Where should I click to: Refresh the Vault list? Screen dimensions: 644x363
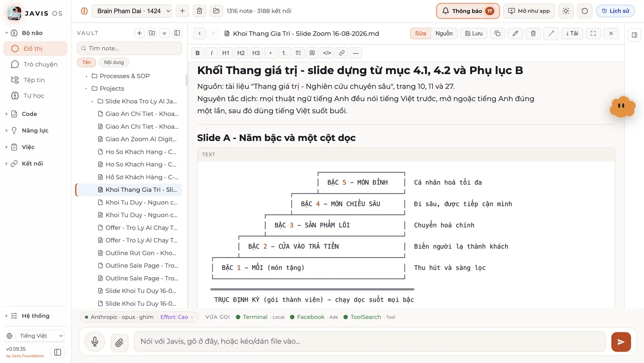point(164,33)
